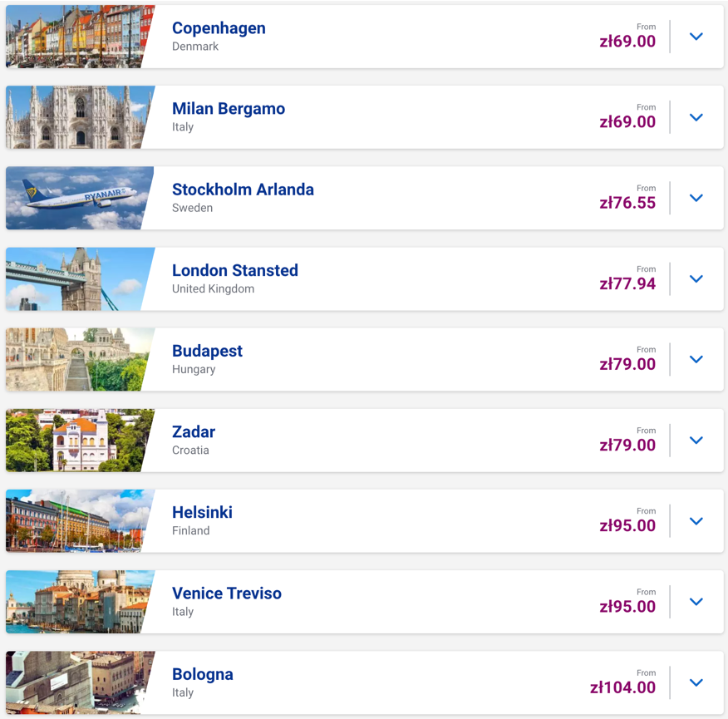The height and width of the screenshot is (719, 728).
Task: Open the Helsinki fares chevron
Action: click(696, 520)
